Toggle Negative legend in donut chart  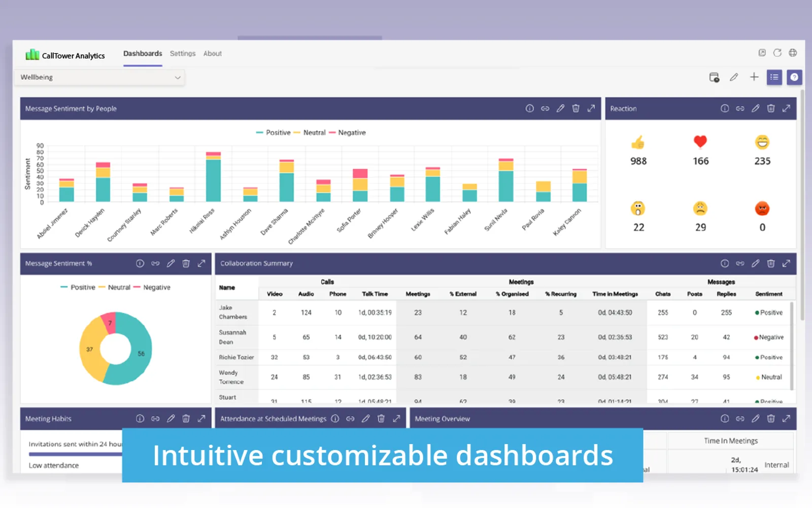(x=152, y=287)
